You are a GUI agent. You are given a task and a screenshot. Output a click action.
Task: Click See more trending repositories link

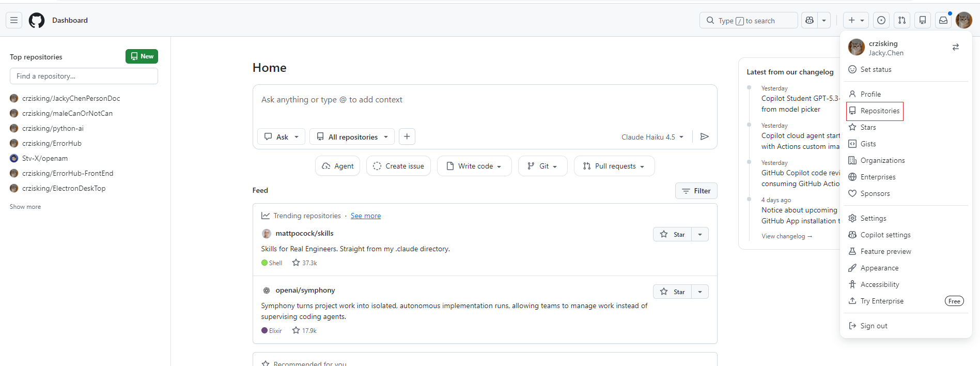coord(366,216)
